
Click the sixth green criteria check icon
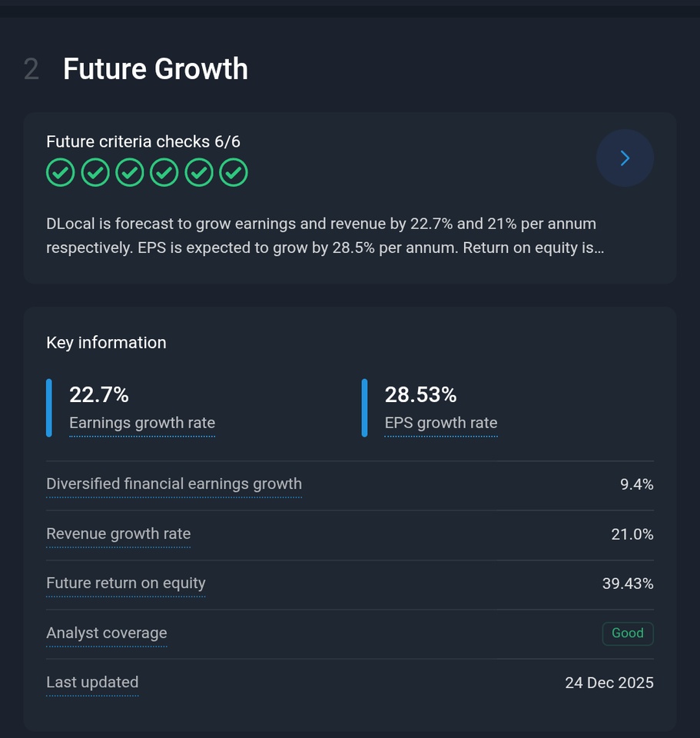[x=234, y=172]
